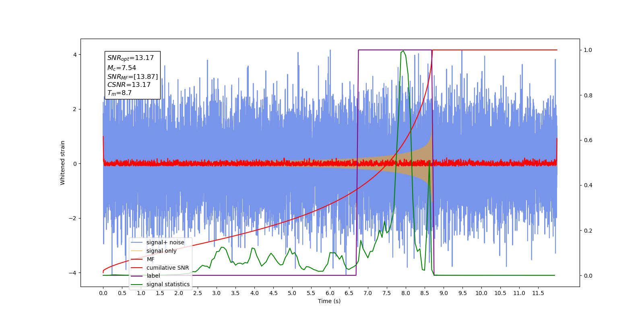Click the right y-axis tick label 0.2
The width and height of the screenshot is (644, 322).
coord(588,231)
